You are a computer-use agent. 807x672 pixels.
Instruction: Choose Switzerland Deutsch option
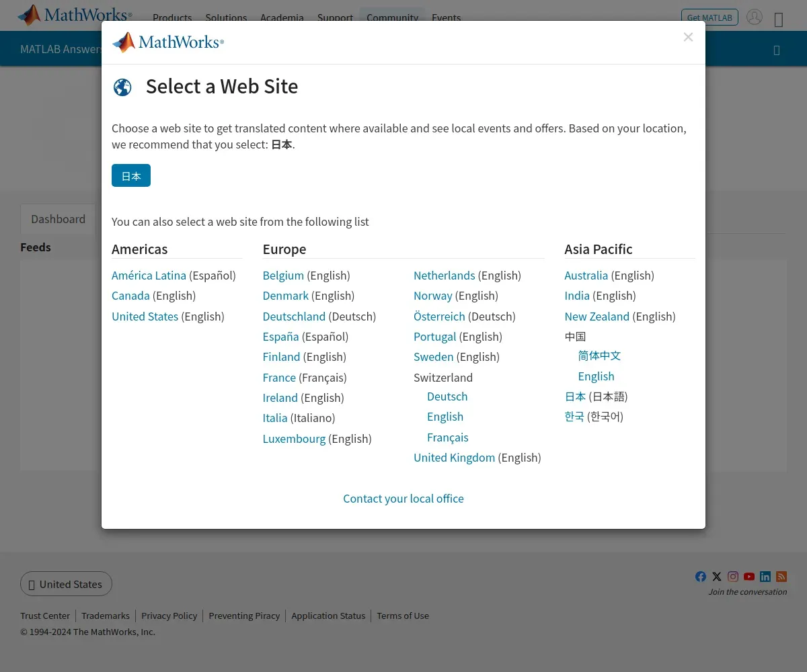(447, 396)
